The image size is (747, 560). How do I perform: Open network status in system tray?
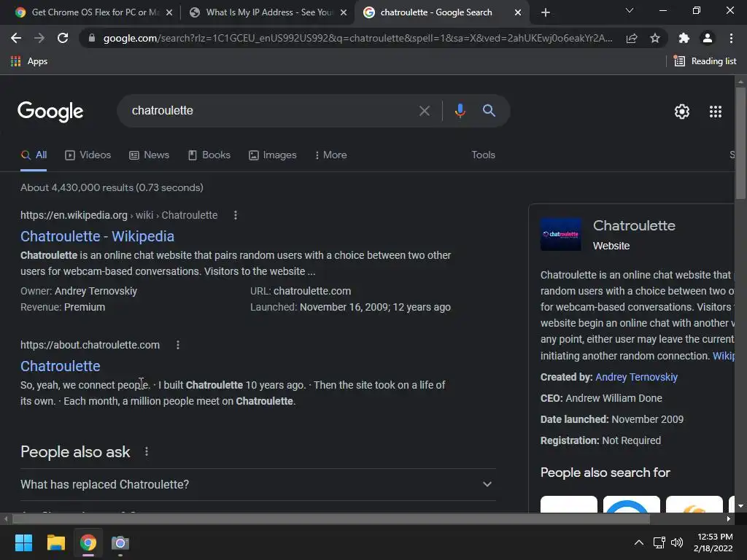click(x=659, y=542)
